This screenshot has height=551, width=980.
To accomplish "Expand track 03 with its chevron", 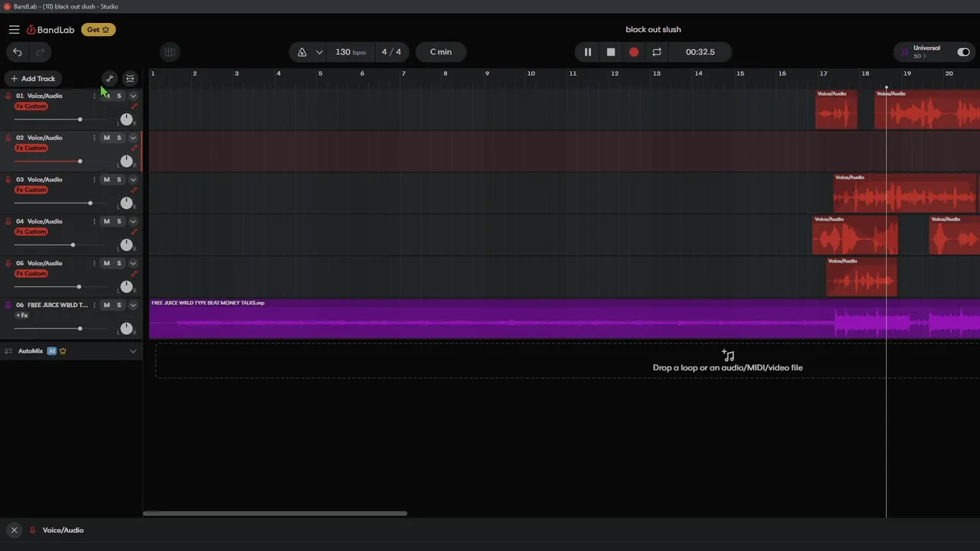I will (x=133, y=179).
